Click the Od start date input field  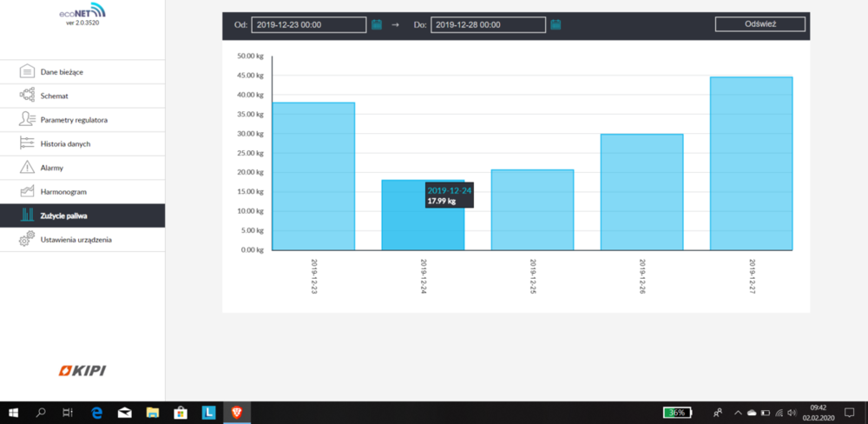click(308, 25)
